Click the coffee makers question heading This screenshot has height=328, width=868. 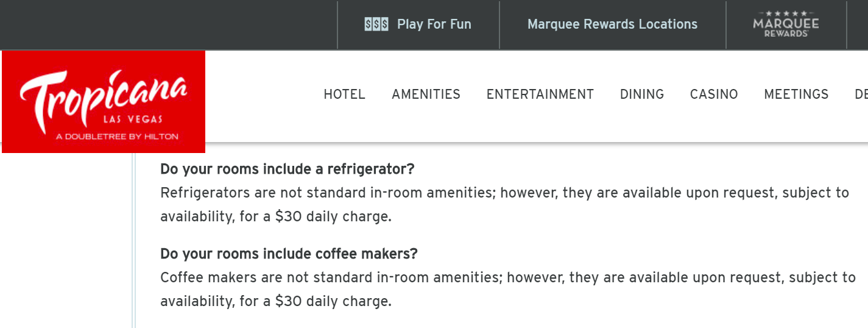(x=289, y=254)
